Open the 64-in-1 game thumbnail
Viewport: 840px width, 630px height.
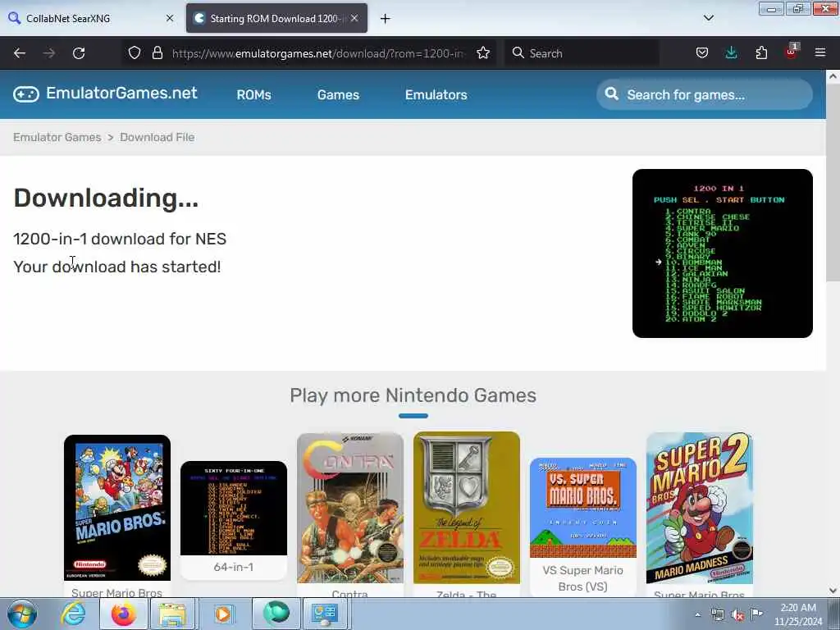tap(234, 508)
